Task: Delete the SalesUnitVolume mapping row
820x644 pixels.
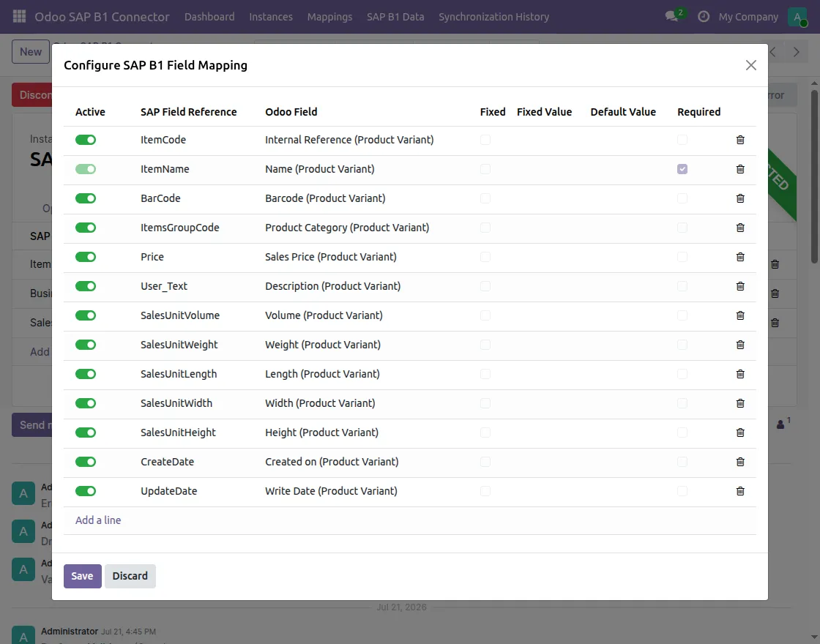Action: (740, 315)
